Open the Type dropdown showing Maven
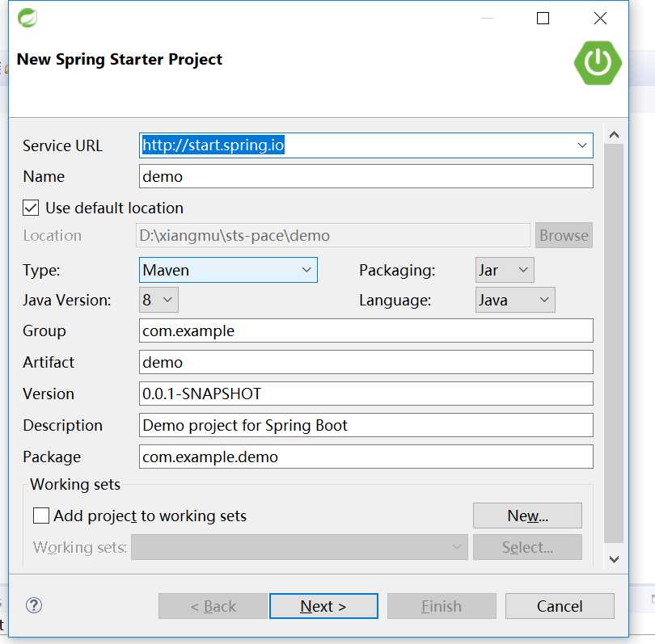Screen dimensions: 655x644 [x=228, y=270]
